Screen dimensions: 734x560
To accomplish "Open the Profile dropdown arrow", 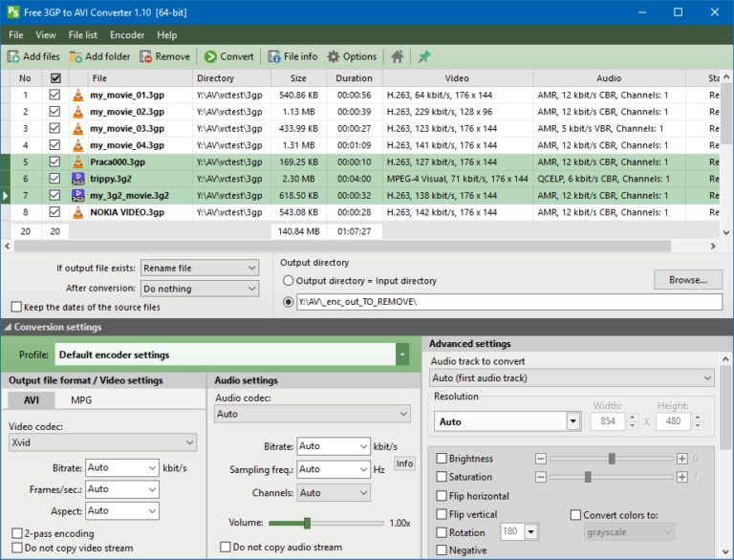I will (402, 355).
